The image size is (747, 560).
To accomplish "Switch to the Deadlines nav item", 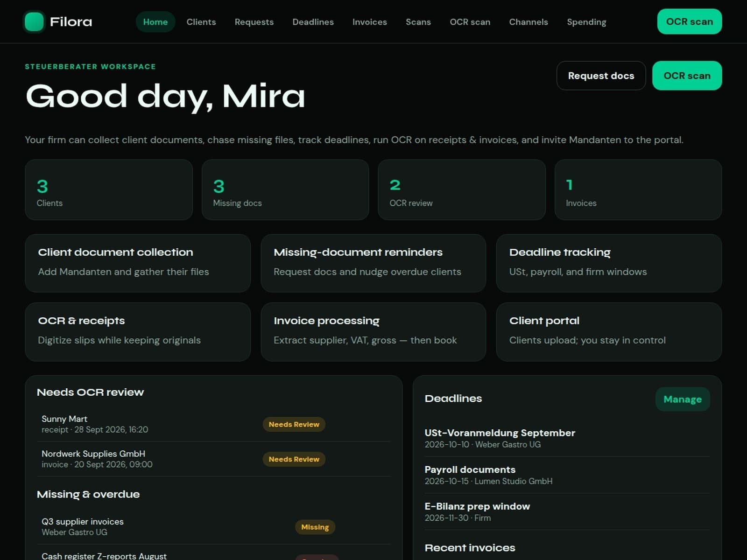I will 313,22.
